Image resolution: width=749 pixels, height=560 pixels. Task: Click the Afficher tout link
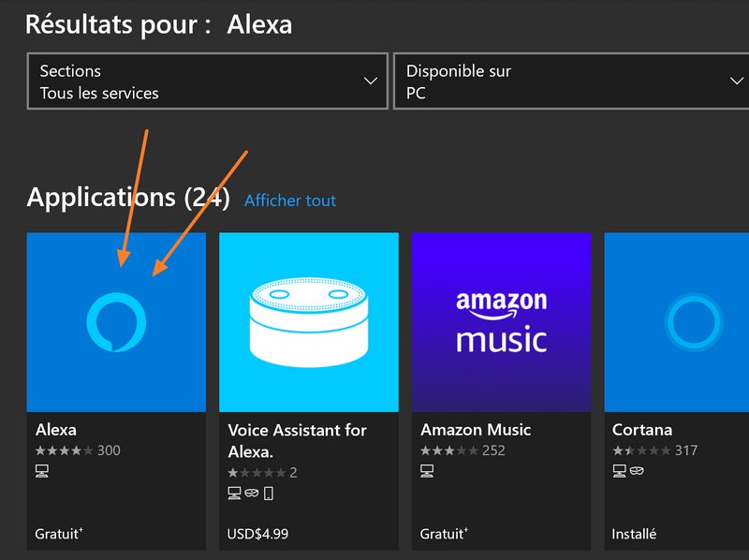click(x=290, y=200)
